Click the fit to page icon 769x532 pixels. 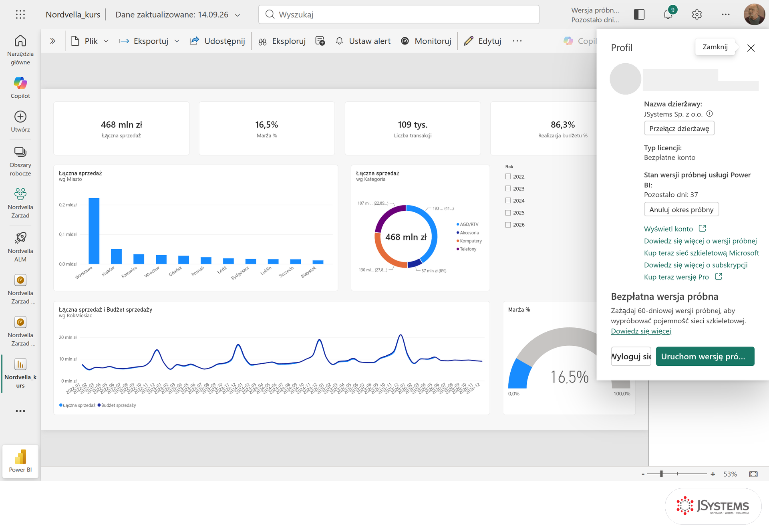tap(753, 474)
